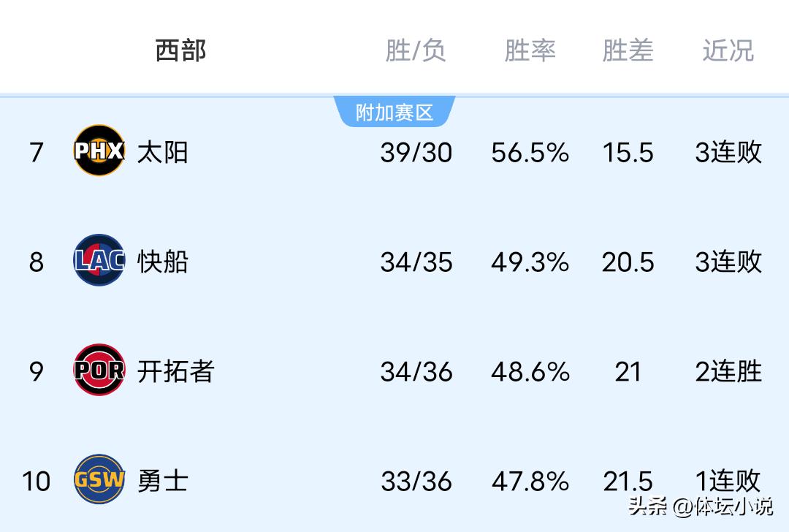Select the 近况 column header

728,50
